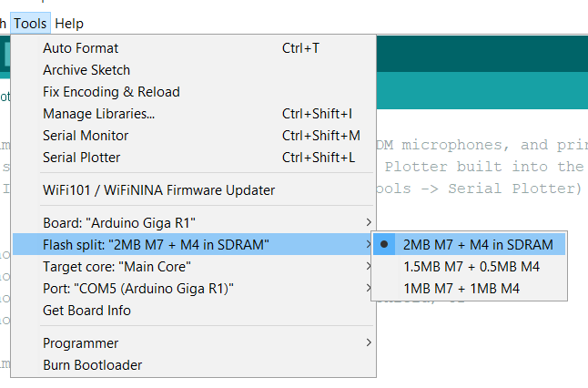Select Fix Encoding & Reload
Image resolution: width=588 pixels, height=388 pixels.
[x=111, y=92]
